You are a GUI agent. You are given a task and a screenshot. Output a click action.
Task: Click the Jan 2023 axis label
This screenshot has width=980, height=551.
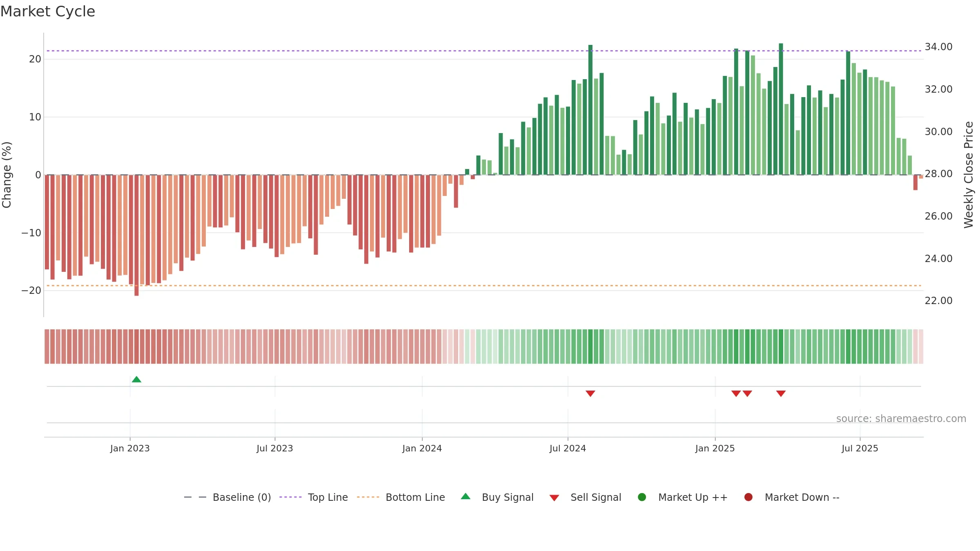[x=130, y=448]
